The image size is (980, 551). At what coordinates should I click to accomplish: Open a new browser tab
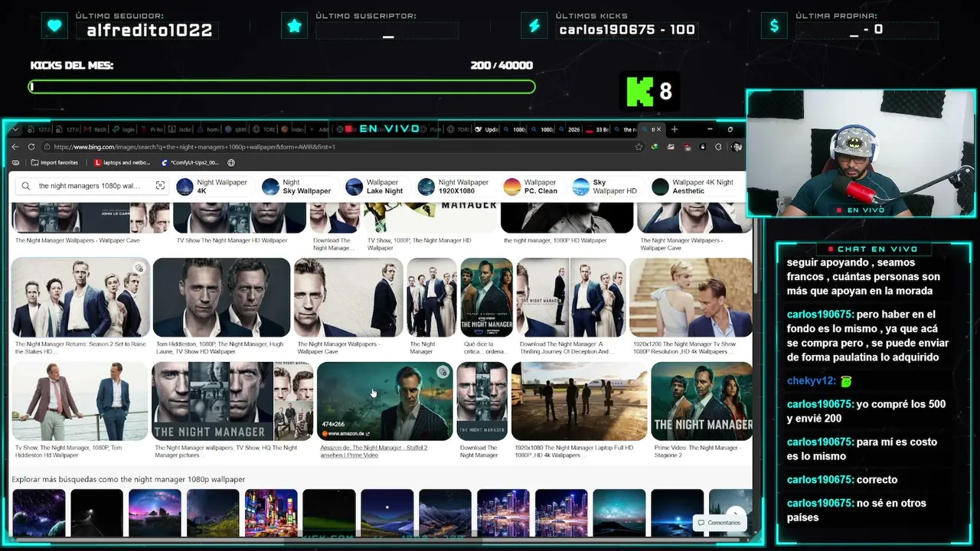[675, 129]
